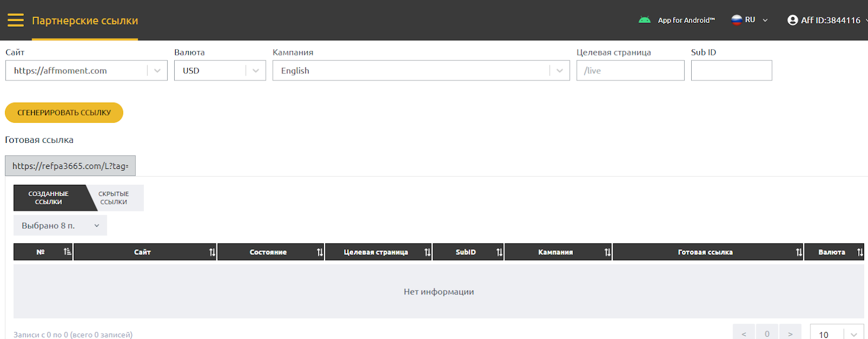Sort table by SubID column
Screen dimensions: 868x339
tap(499, 252)
